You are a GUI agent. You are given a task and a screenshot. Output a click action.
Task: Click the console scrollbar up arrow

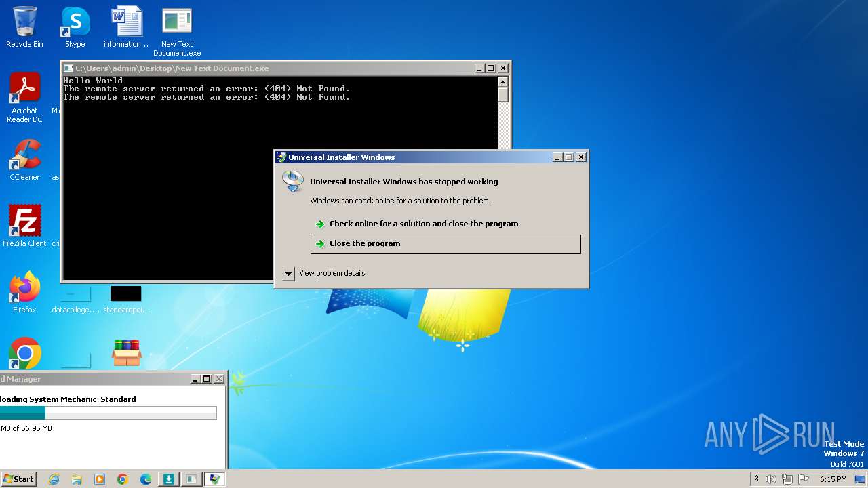(502, 81)
